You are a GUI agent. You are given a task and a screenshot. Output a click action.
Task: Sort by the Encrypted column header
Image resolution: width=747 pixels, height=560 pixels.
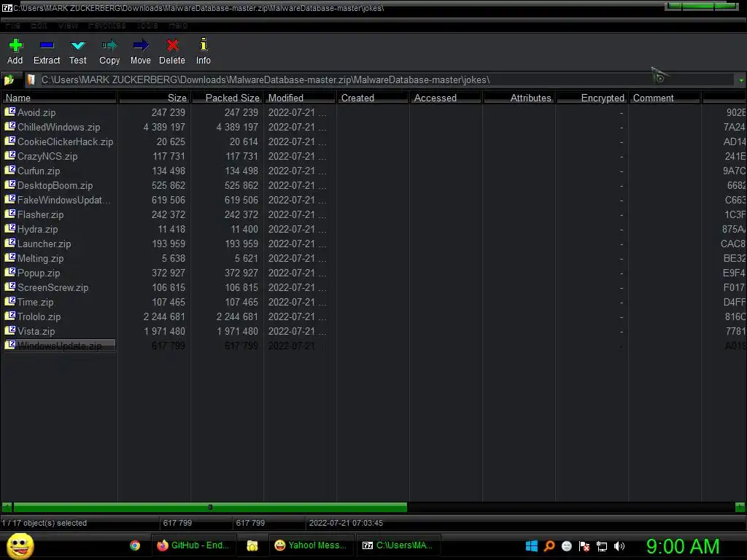click(592, 98)
